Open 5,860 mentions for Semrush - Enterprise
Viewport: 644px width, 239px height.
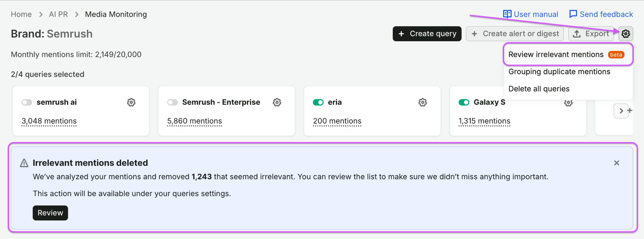point(195,121)
